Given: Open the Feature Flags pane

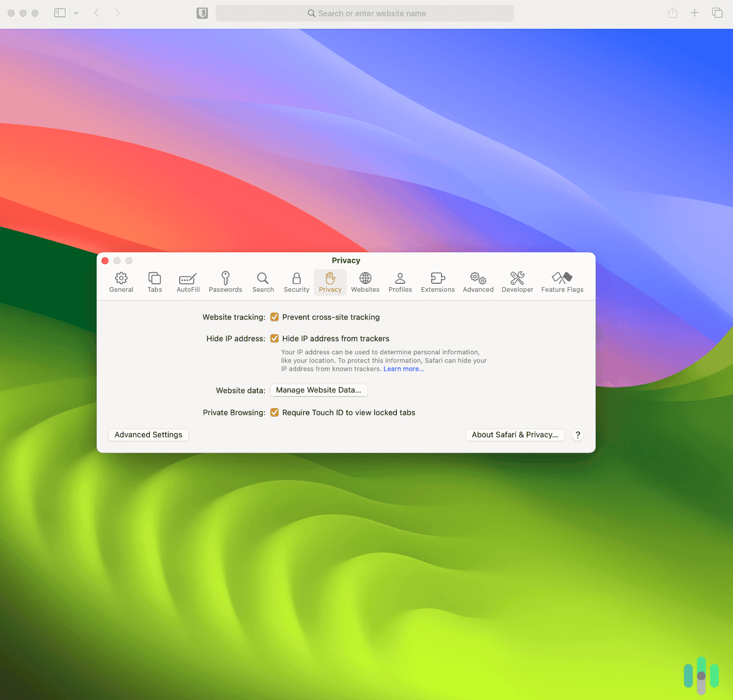Looking at the screenshot, I should coord(562,282).
